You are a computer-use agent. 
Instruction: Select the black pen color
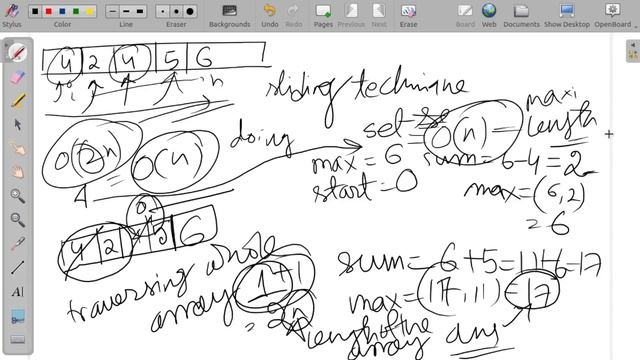[x=36, y=11]
